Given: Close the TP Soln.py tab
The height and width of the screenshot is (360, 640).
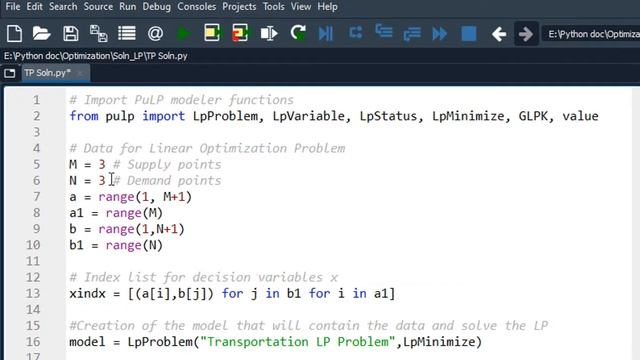Looking at the screenshot, I should tap(80, 73).
